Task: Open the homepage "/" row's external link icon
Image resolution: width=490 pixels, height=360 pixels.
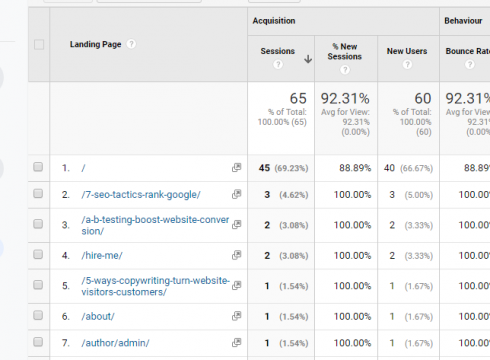Action: pyautogui.click(x=236, y=167)
